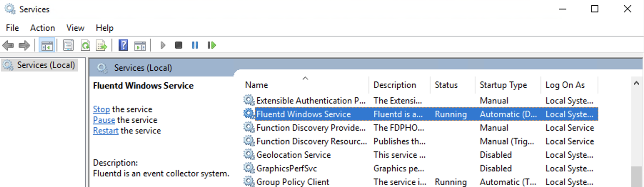644x187 pixels.
Task: Click Disabled startup type of GraphicsPerfSvc
Action: (x=496, y=168)
